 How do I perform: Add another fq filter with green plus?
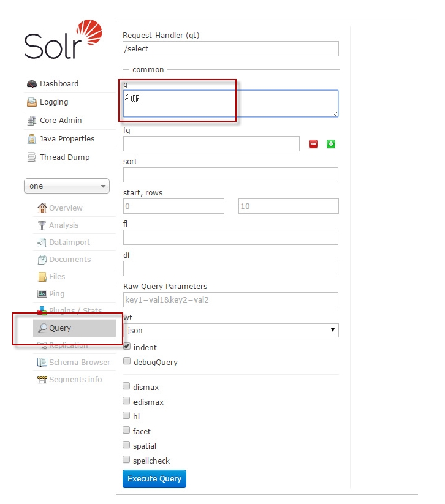[331, 144]
